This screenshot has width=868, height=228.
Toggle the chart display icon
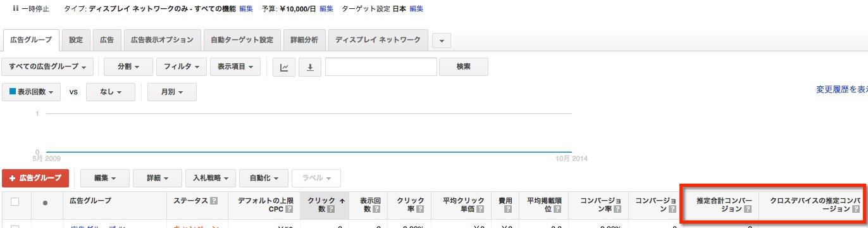point(284,67)
